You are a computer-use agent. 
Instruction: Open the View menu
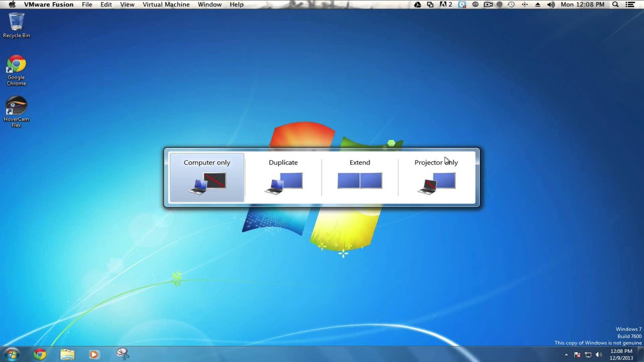127,5
